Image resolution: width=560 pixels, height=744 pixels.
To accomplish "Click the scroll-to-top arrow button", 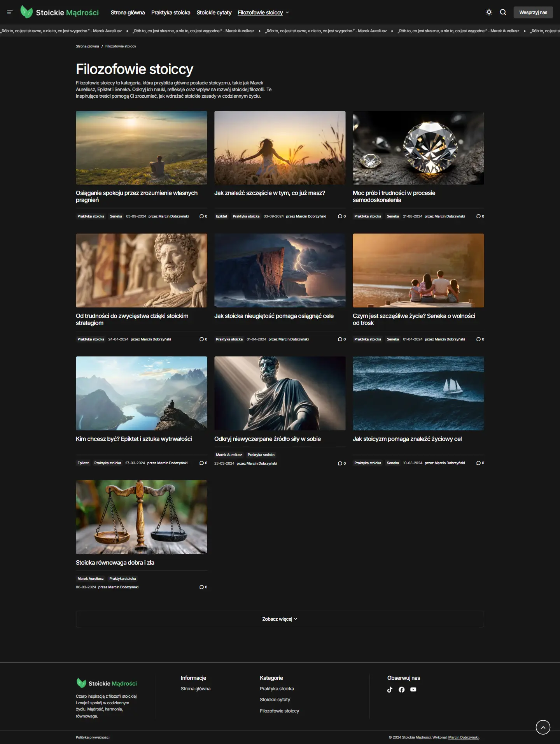I will click(x=543, y=727).
